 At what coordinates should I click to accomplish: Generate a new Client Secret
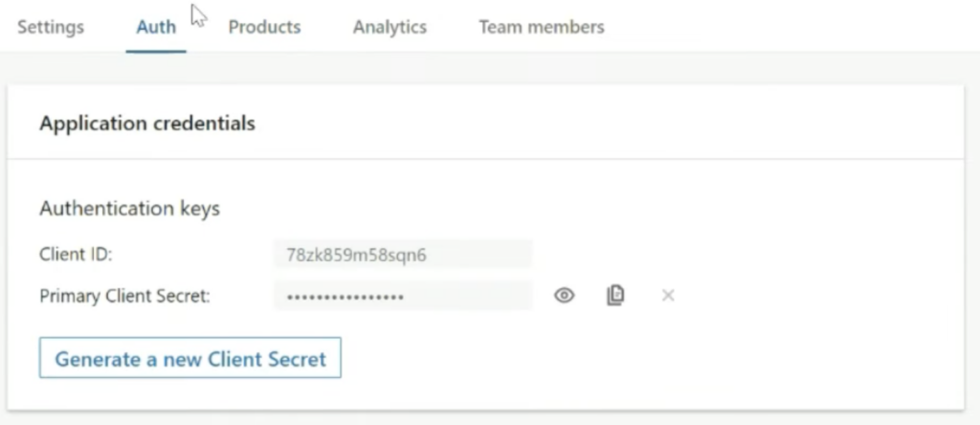tap(190, 359)
